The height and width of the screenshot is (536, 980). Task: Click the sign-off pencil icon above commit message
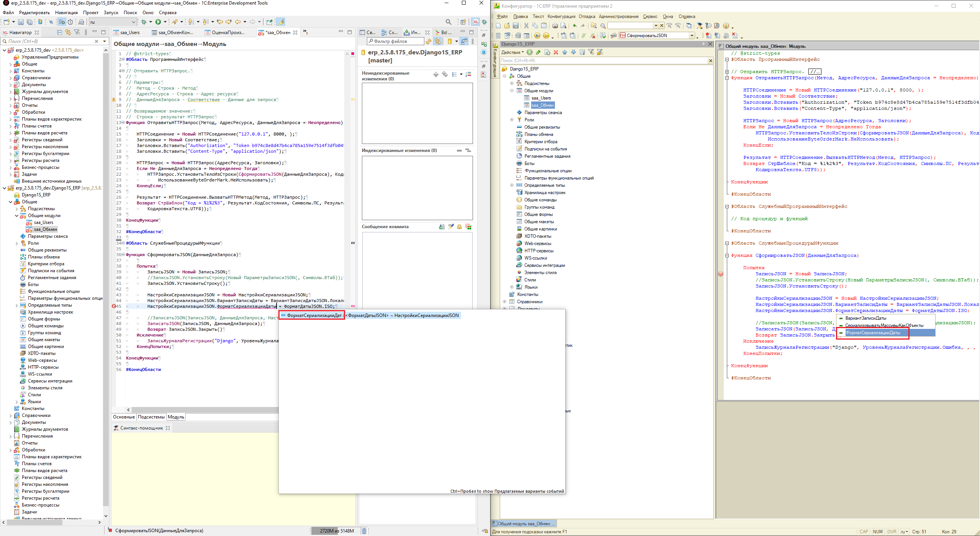451,227
